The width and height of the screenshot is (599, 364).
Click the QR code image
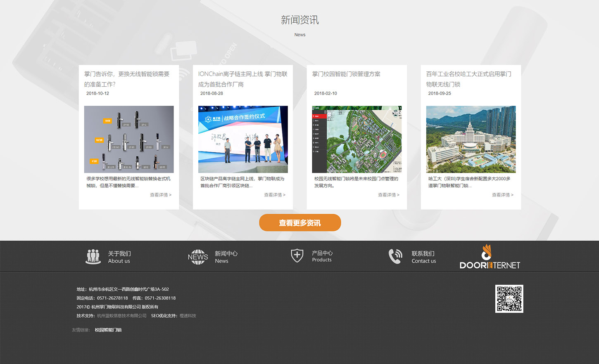509,298
